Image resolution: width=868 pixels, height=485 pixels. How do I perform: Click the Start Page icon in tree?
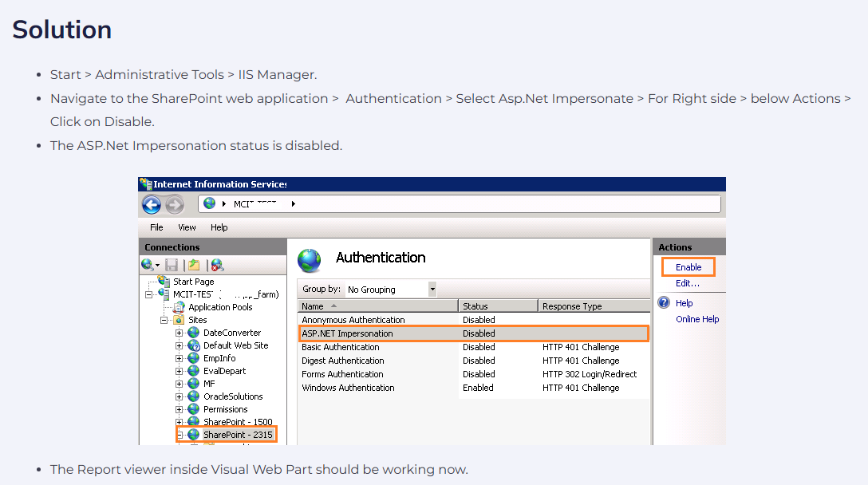tap(164, 282)
